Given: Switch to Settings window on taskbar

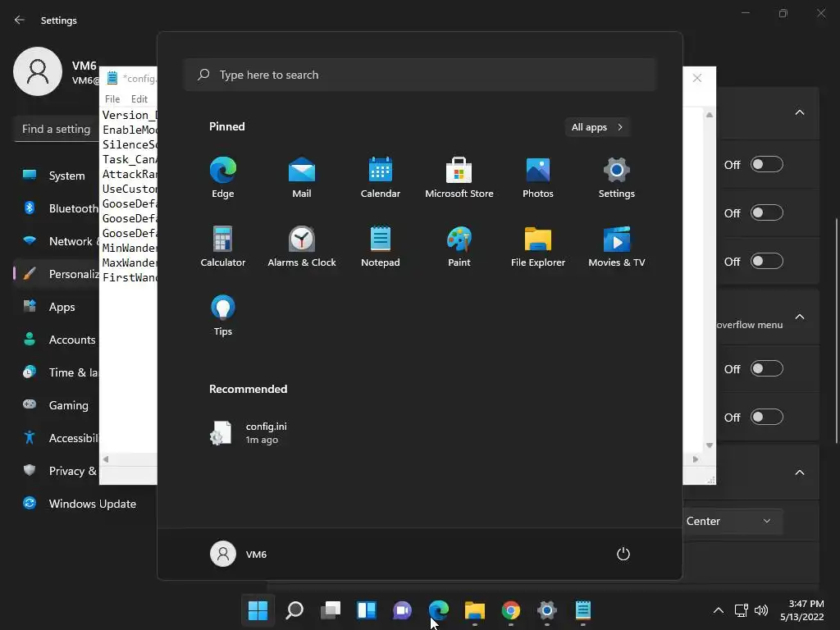Looking at the screenshot, I should 547,609.
